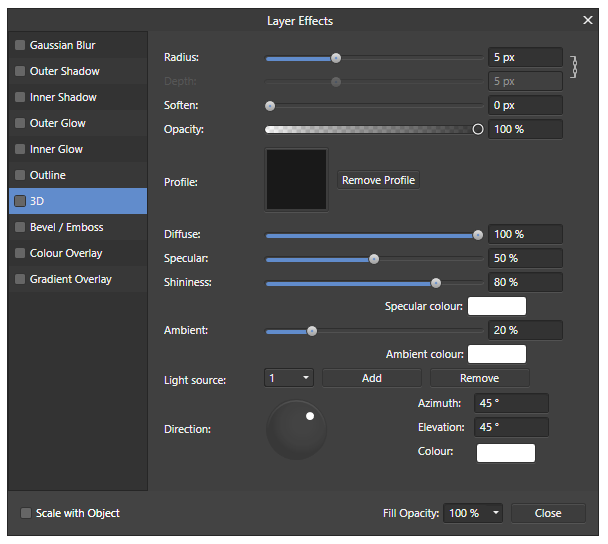Click the Close button

(x=548, y=513)
